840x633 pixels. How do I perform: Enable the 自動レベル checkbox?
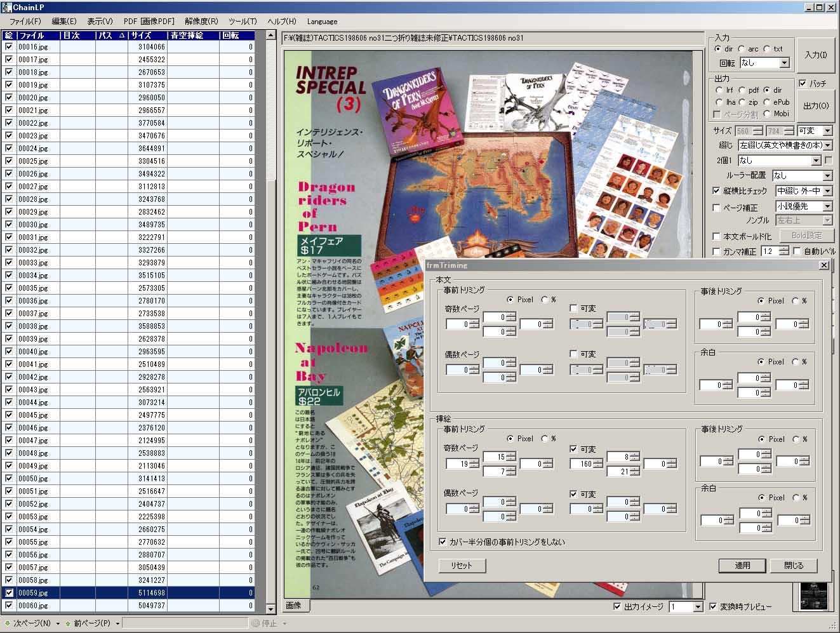pos(797,251)
